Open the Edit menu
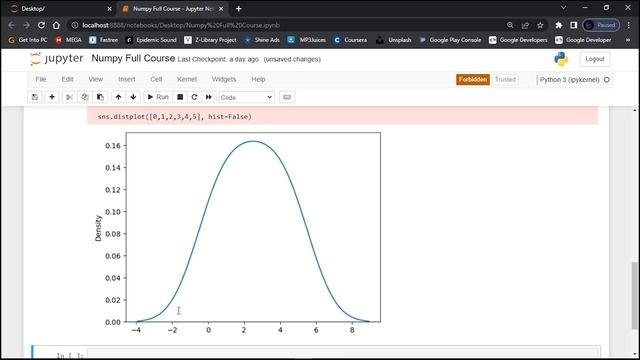Screen dimensions: 640x360 pyautogui.click(x=67, y=79)
